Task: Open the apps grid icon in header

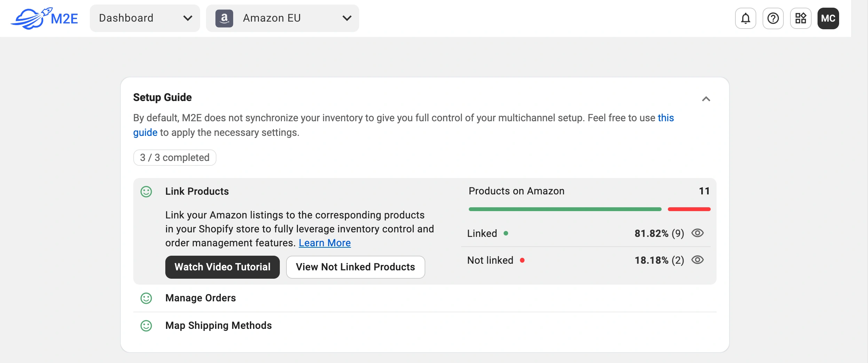Action: pos(801,18)
